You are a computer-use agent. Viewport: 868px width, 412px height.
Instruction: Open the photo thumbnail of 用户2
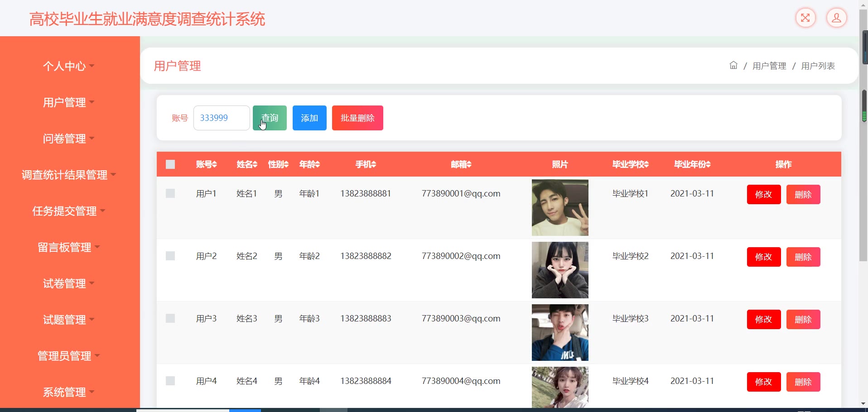pos(560,270)
